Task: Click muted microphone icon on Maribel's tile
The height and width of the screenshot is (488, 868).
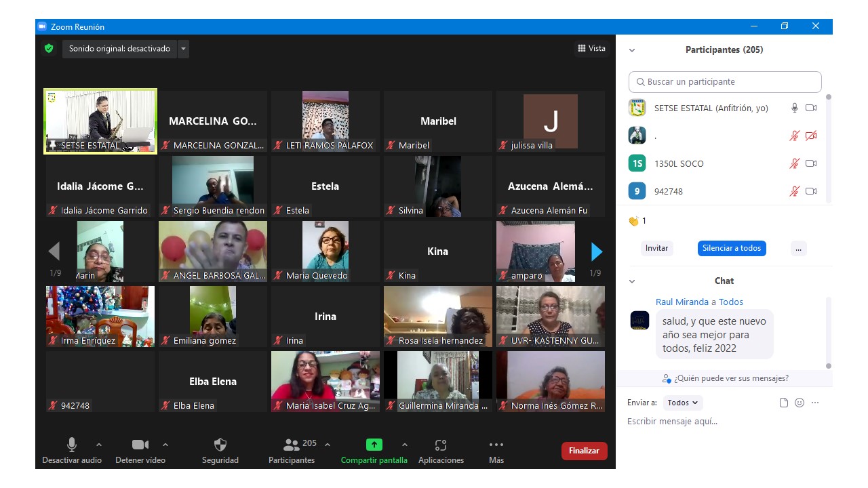Action: pyautogui.click(x=391, y=145)
